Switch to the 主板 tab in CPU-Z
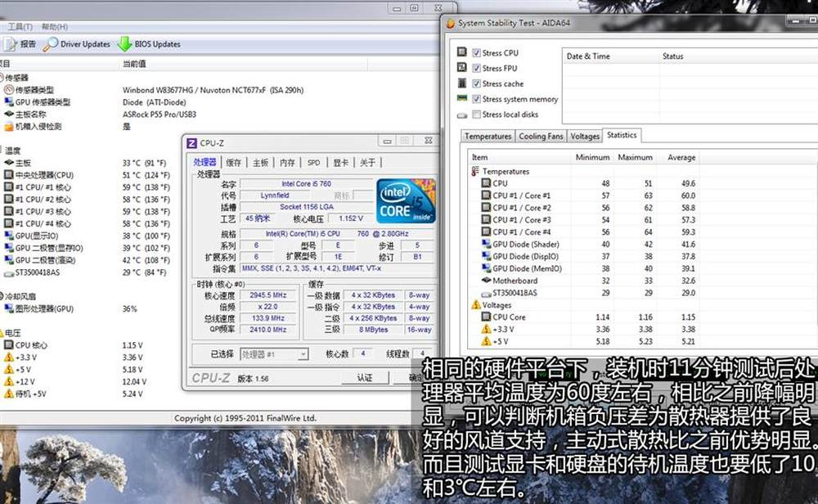This screenshot has height=504, width=818. click(x=261, y=162)
